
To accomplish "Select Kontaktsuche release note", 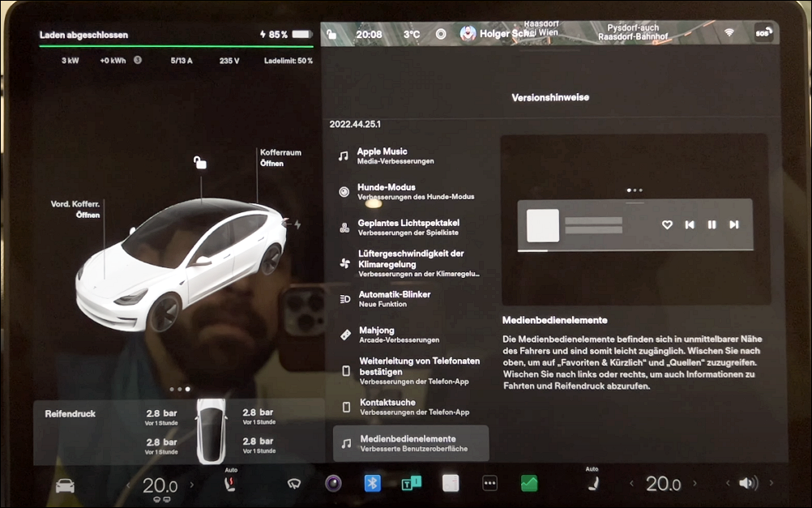I will coord(410,407).
